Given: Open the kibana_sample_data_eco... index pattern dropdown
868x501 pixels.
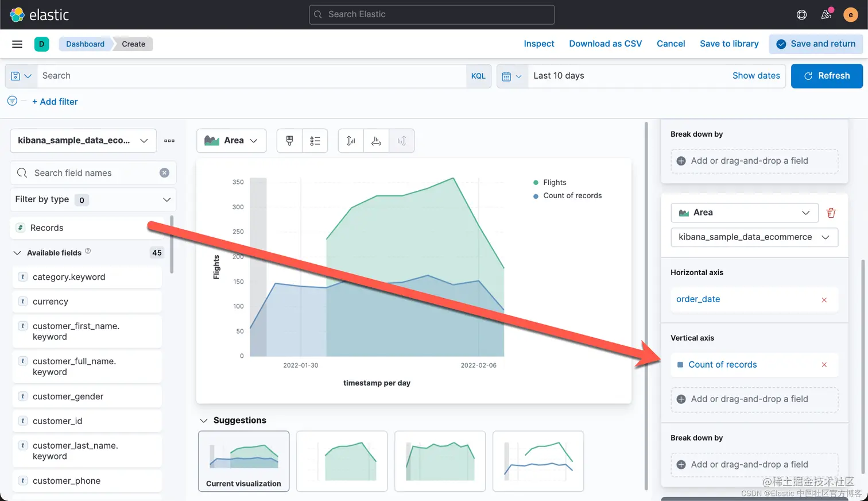Looking at the screenshot, I should (x=83, y=141).
